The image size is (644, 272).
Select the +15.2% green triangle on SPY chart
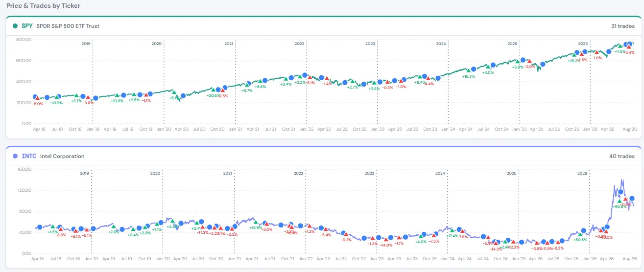573,55
